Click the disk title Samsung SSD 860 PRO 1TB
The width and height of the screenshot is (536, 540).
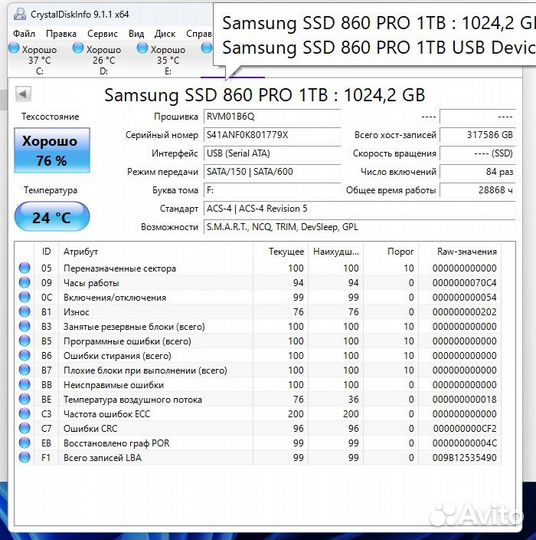tap(265, 95)
